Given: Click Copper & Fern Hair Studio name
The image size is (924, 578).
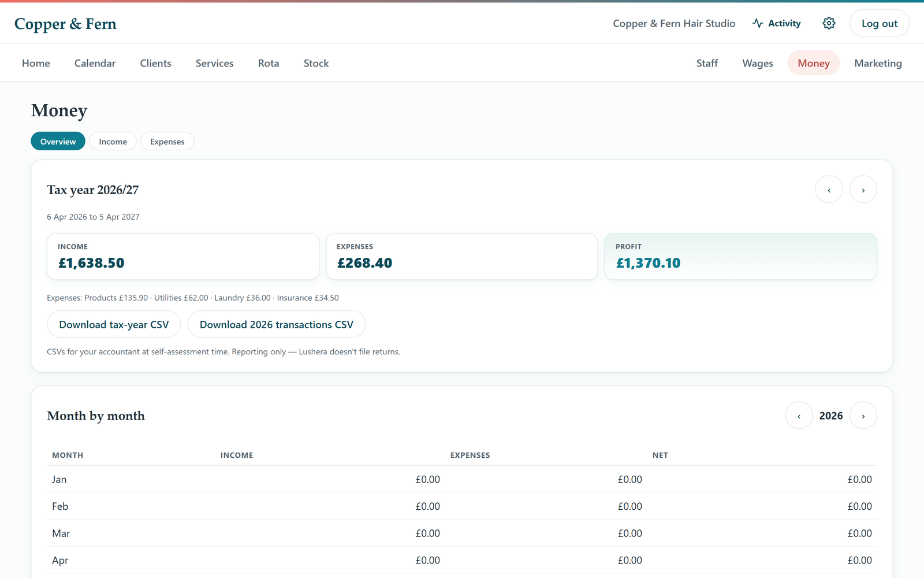Looking at the screenshot, I should [674, 23].
